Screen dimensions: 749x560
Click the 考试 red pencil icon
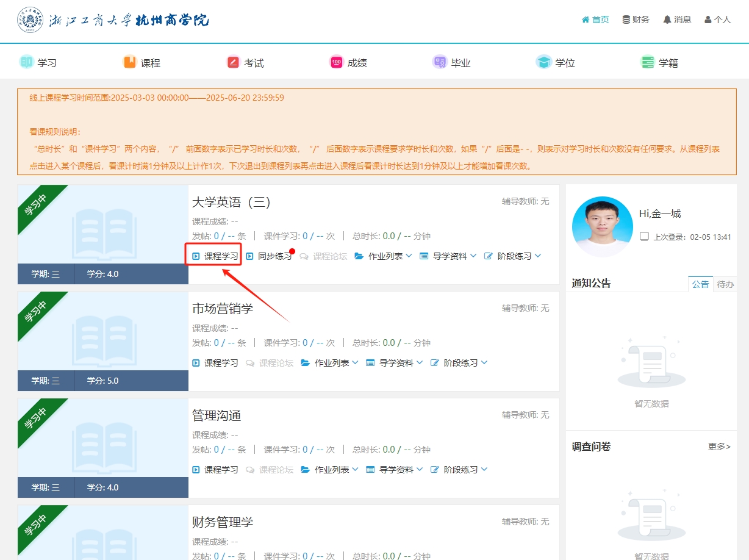pyautogui.click(x=233, y=62)
